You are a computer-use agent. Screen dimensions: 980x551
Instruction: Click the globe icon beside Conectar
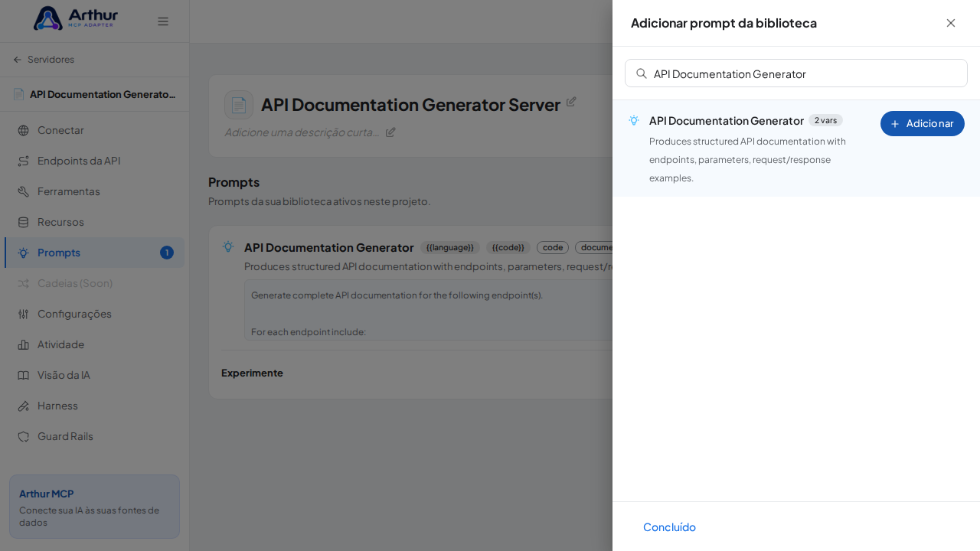tap(23, 130)
